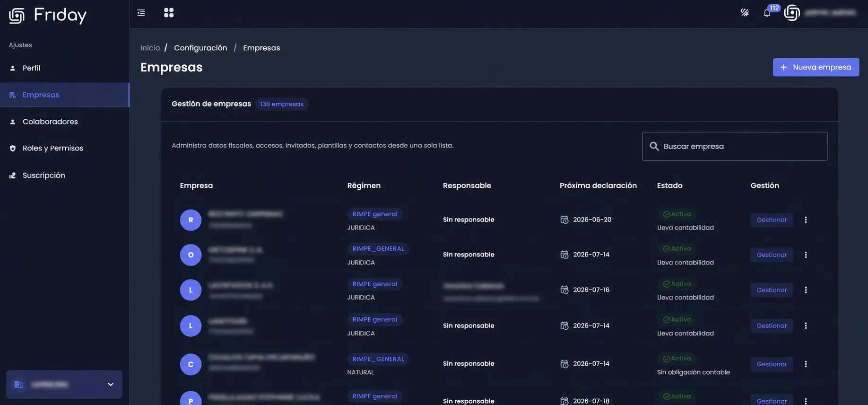Click the Régimen column header
This screenshot has width=868, height=405.
click(364, 185)
